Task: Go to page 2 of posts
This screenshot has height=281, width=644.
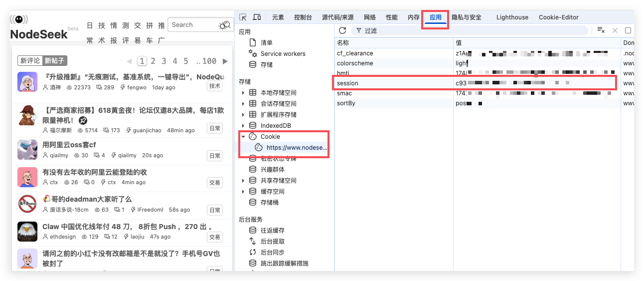Action: point(153,61)
